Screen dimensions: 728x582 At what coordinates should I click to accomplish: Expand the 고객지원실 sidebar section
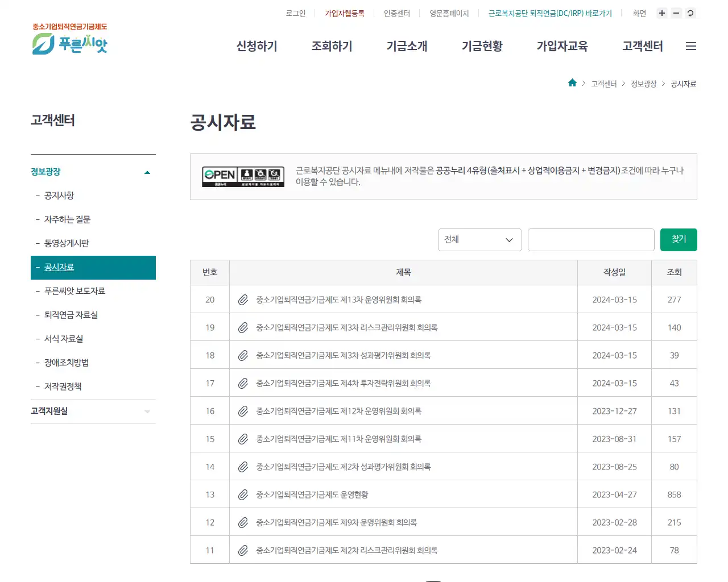[147, 411]
